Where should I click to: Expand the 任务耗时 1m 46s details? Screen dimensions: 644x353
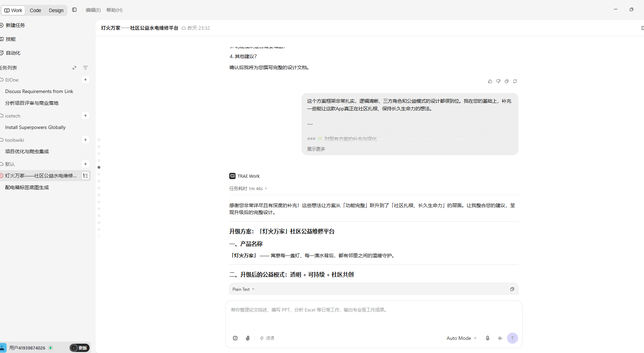(x=248, y=188)
